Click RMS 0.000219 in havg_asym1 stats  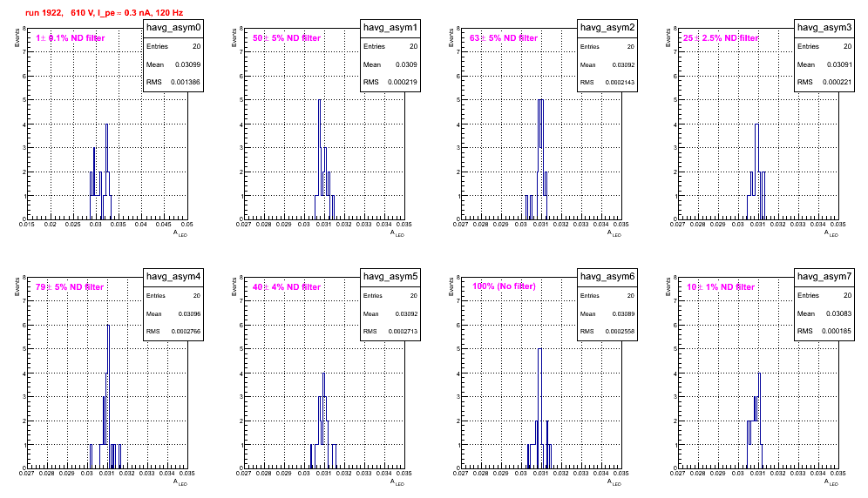[390, 83]
